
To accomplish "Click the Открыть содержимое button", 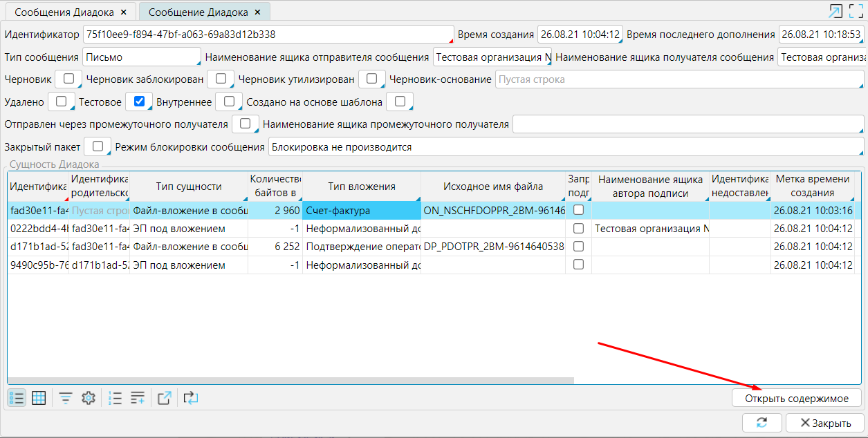I will (x=796, y=398).
